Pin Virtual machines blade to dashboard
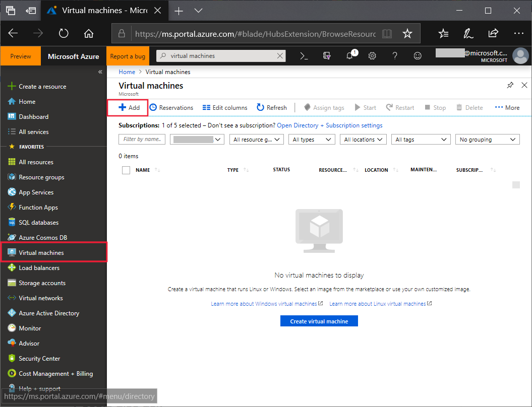 pos(510,86)
